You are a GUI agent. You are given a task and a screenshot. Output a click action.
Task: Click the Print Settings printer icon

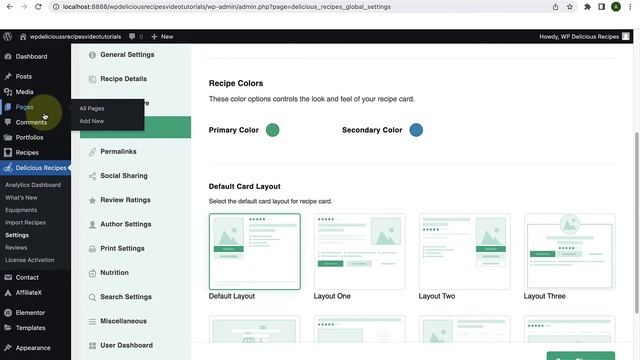(92, 249)
